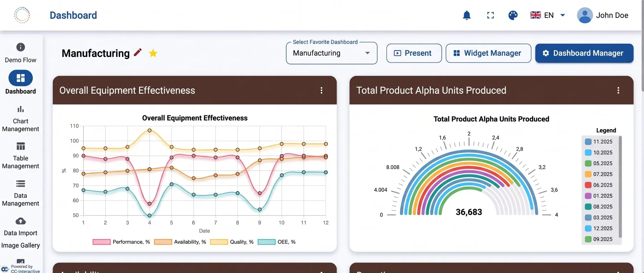Toggle 08.2025 legend entry
Image resolution: width=644 pixels, height=273 pixels.
tap(599, 207)
